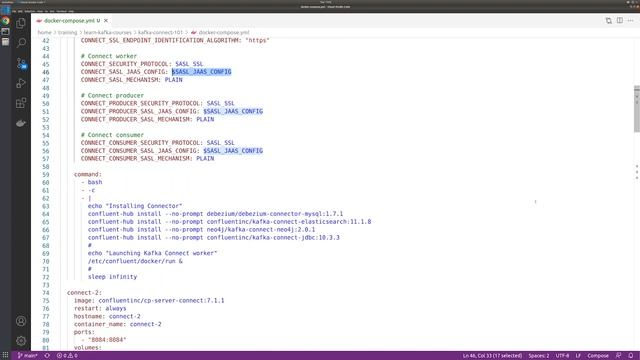
Task: Click 'CONNECT_PRODUCER_SASL_JAAS_CONFIG' key on line 51
Action: click(x=140, y=111)
